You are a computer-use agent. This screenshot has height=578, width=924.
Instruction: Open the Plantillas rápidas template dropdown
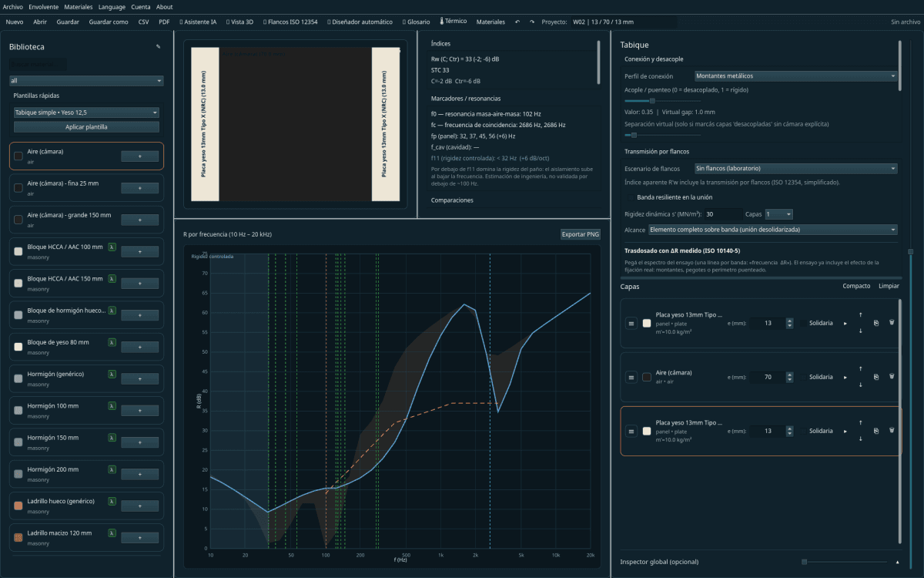[86, 113]
